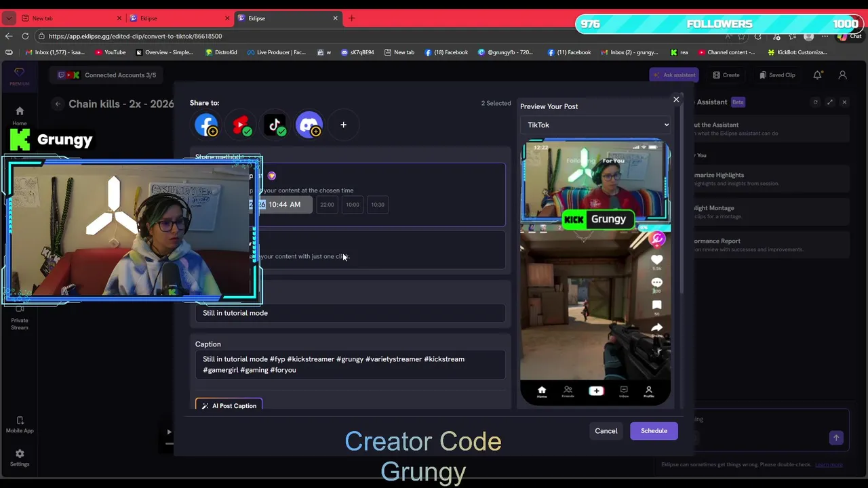Close the active Eklipse browser tab
The height and width of the screenshot is (488, 868).
(335, 18)
